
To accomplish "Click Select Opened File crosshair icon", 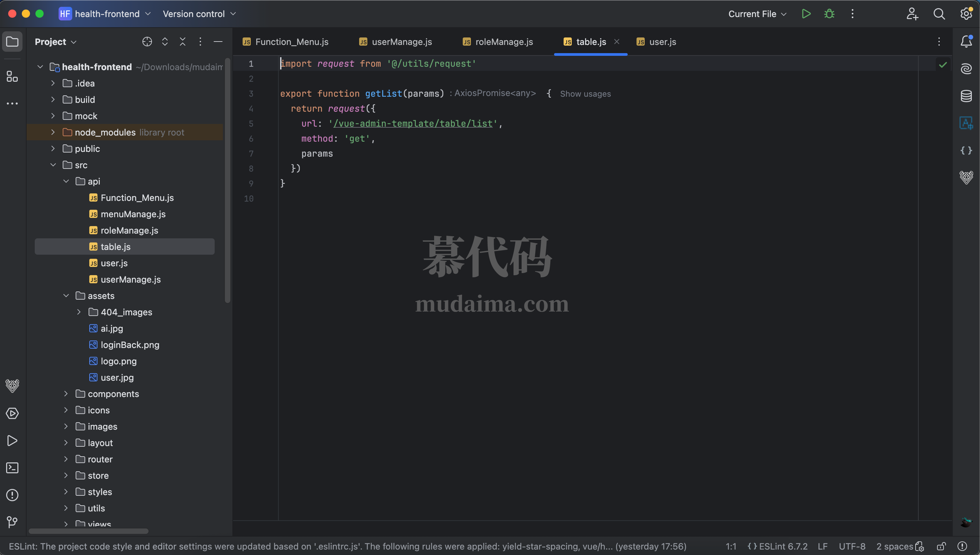I will click(147, 42).
